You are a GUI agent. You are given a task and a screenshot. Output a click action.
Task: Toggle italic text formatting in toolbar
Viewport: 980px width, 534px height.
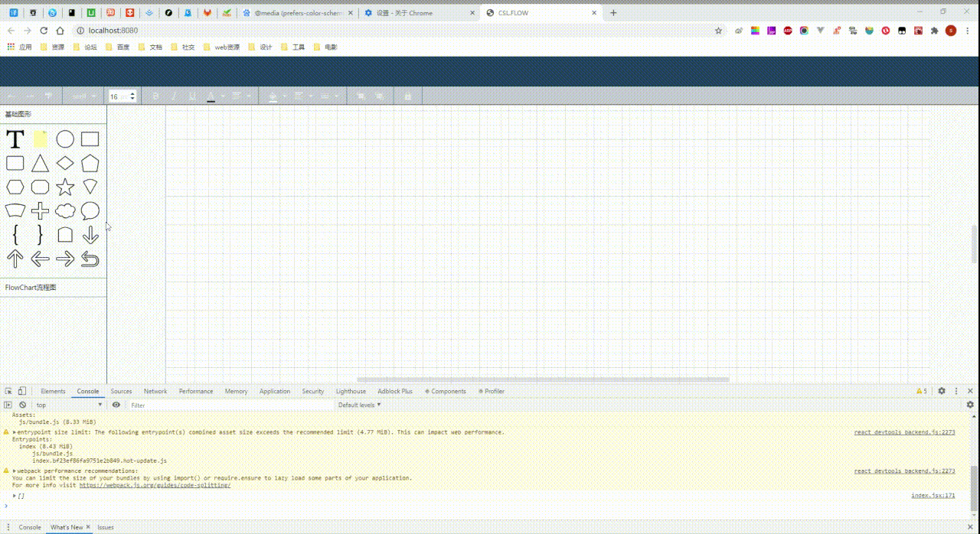coord(174,96)
